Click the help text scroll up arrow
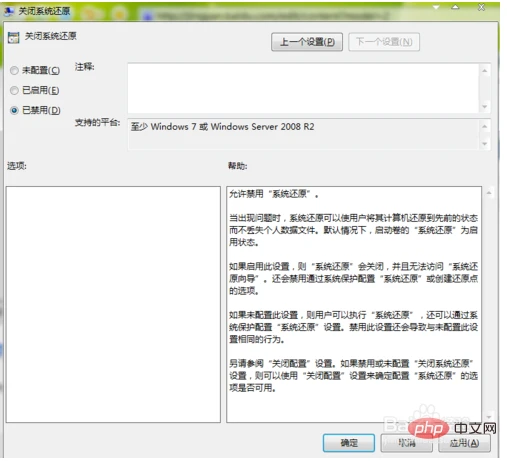507x461 pixels. 489,193
